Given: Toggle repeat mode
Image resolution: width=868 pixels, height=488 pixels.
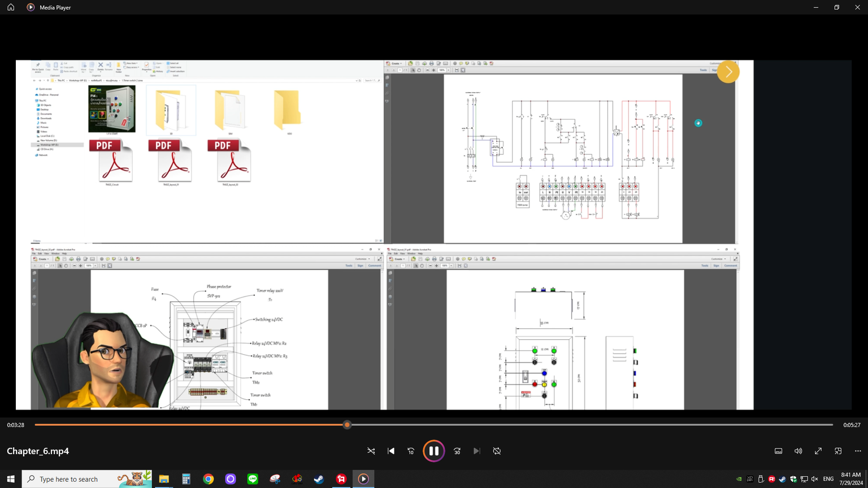Looking at the screenshot, I should pos(497,451).
